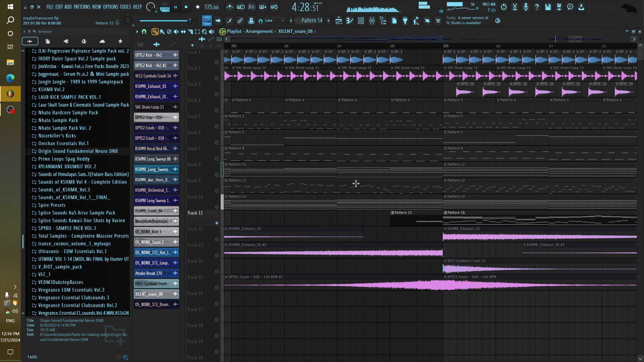644x362 pixels.
Task: Open File Explorer from the taskbar
Action: pos(10,62)
